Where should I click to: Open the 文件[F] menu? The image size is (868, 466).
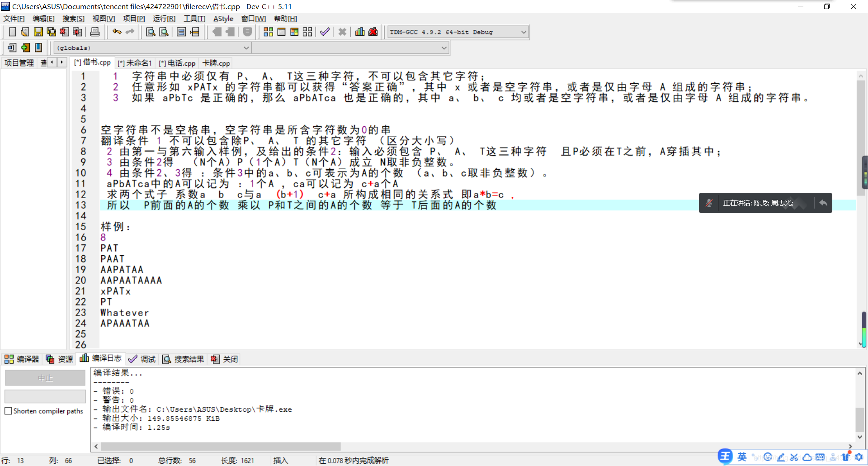pyautogui.click(x=14, y=19)
